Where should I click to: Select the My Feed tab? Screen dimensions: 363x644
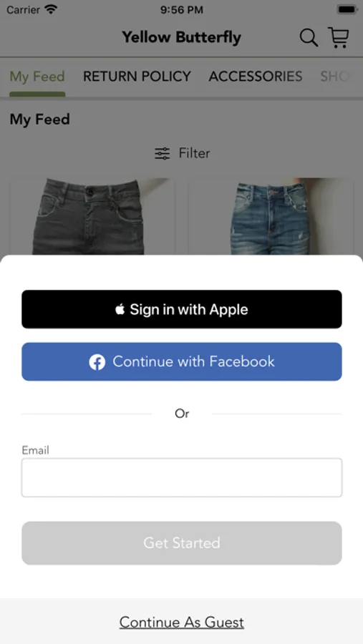click(37, 77)
